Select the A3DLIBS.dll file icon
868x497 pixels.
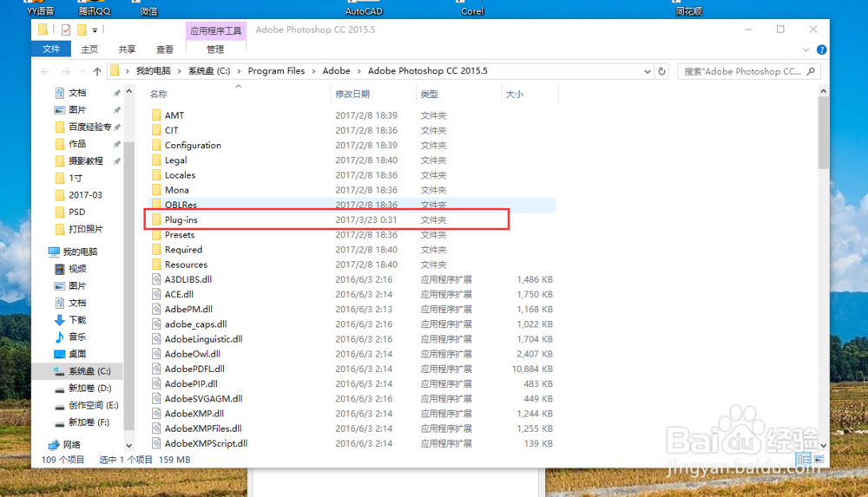pyautogui.click(x=156, y=279)
